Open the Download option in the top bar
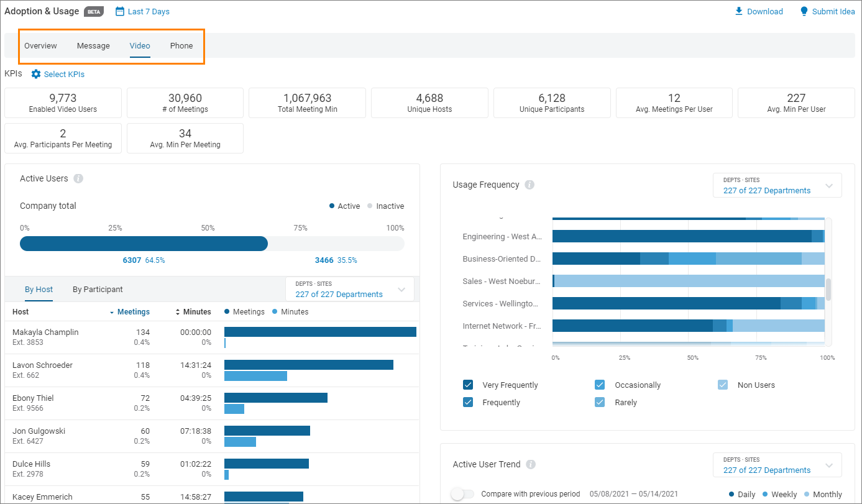Viewport: 862px width, 504px height. (759, 11)
